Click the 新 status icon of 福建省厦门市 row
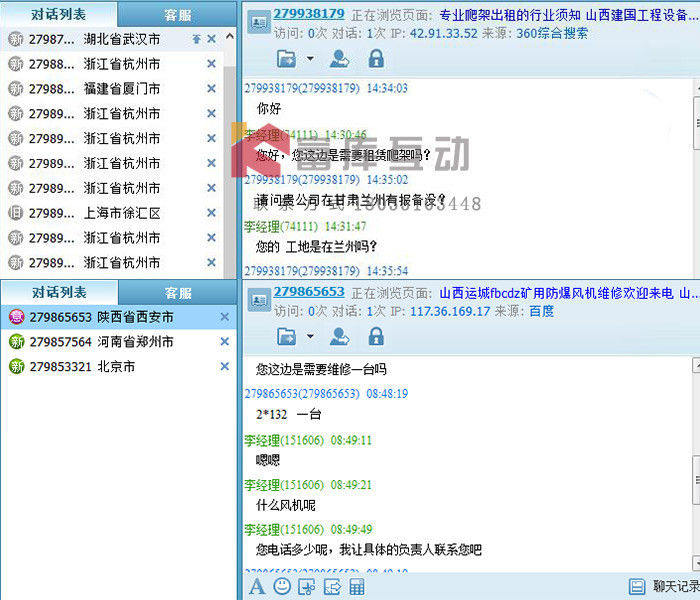The height and width of the screenshot is (600, 700). 16,89
